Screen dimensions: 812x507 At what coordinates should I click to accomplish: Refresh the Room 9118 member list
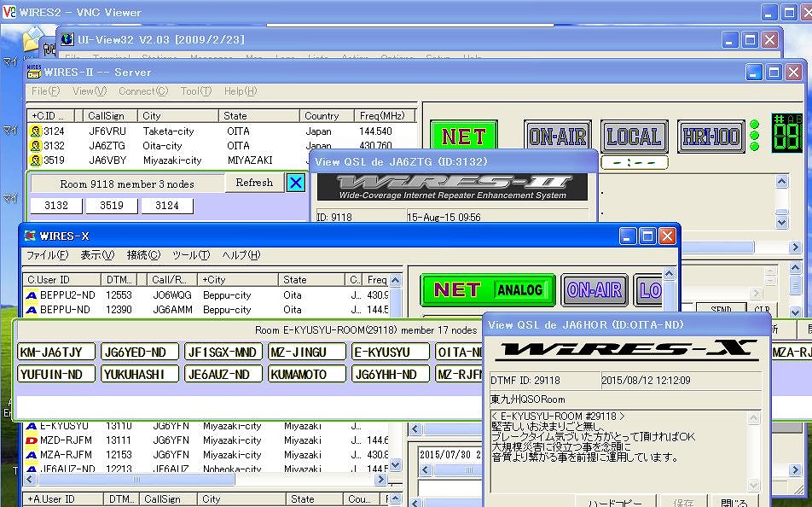pyautogui.click(x=254, y=183)
